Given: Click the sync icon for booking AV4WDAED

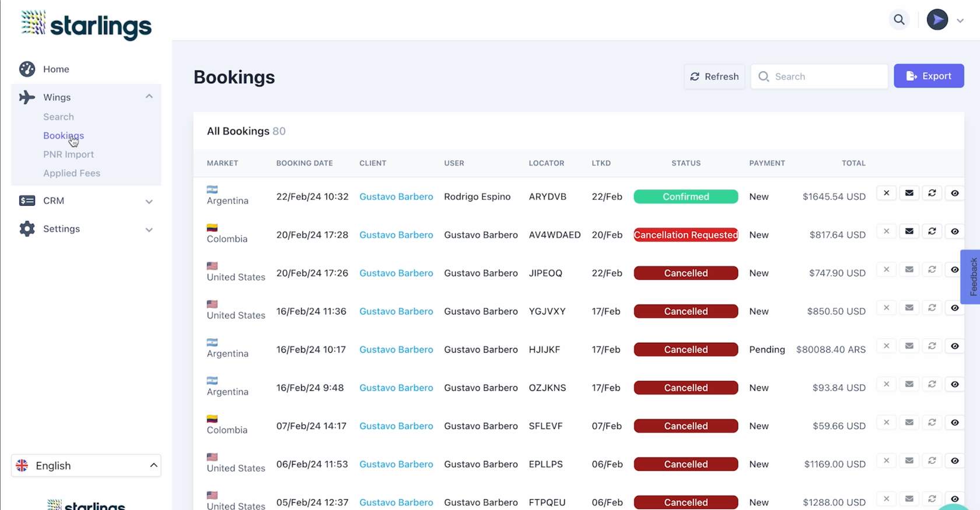Looking at the screenshot, I should coord(932,231).
